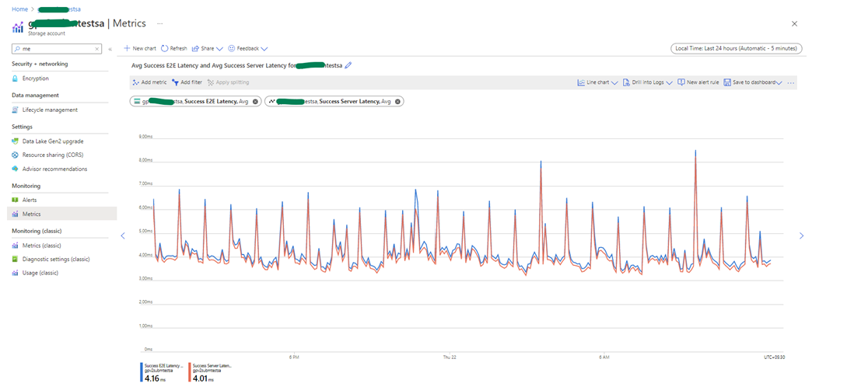Click Add filter
Image resolution: width=868 pixels, height=387 pixels.
click(187, 82)
